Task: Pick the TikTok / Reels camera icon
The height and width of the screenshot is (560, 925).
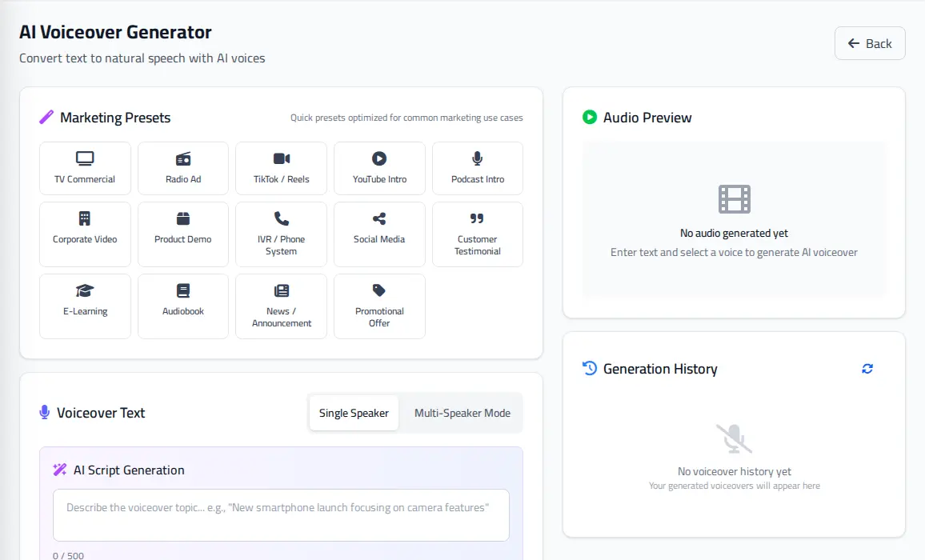Action: coord(282,158)
